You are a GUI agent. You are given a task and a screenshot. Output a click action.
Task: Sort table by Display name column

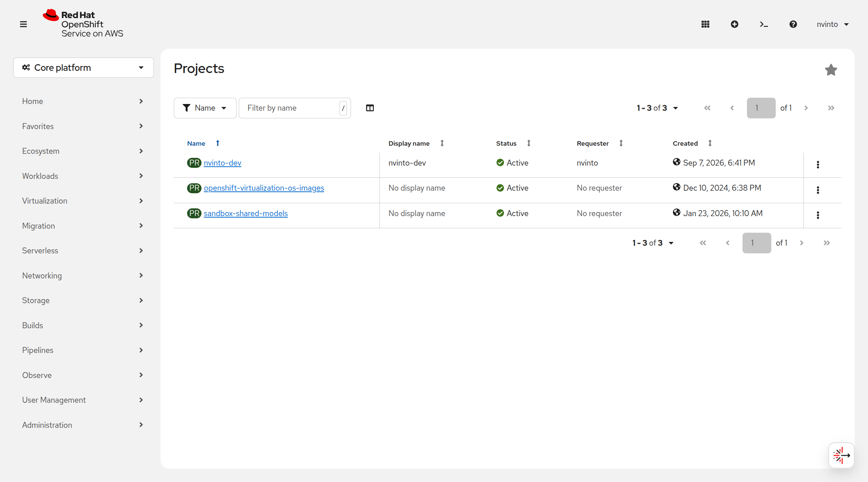point(416,143)
